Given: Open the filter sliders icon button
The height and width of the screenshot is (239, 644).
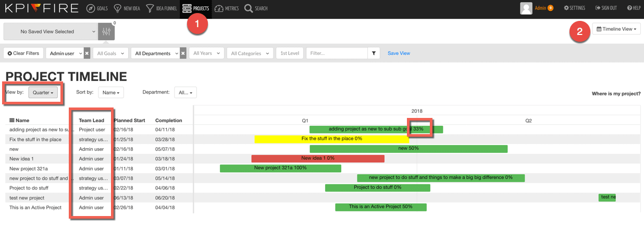Looking at the screenshot, I should (106, 32).
